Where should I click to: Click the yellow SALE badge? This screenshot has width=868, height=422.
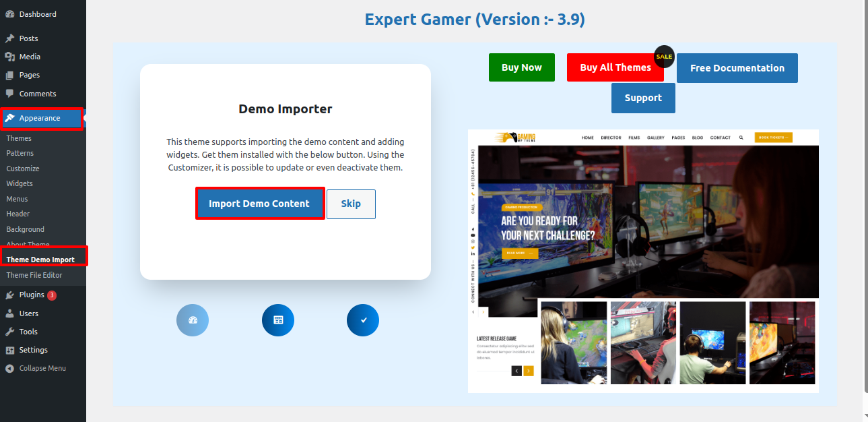(x=664, y=57)
